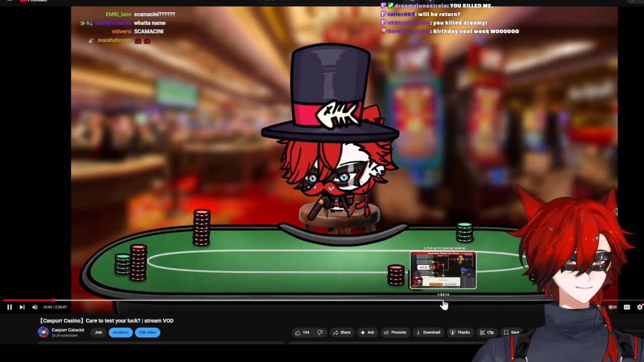The height and width of the screenshot is (362, 644).
Task: Click the red video progress bar scrubber
Action: [53, 300]
